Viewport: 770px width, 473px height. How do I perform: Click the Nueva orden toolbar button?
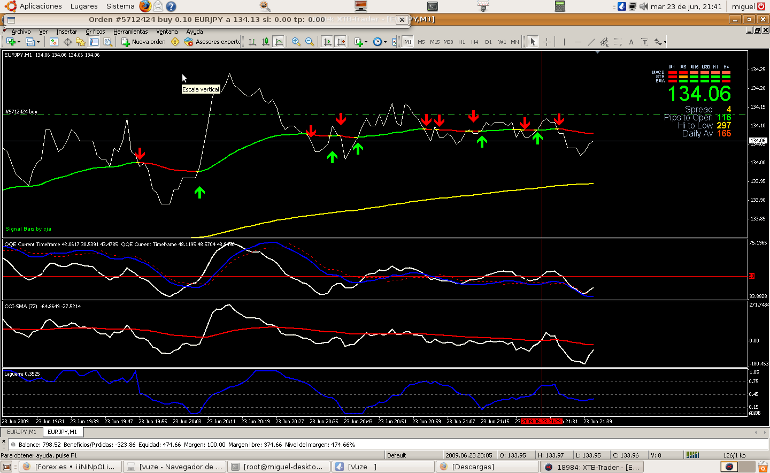143,42
